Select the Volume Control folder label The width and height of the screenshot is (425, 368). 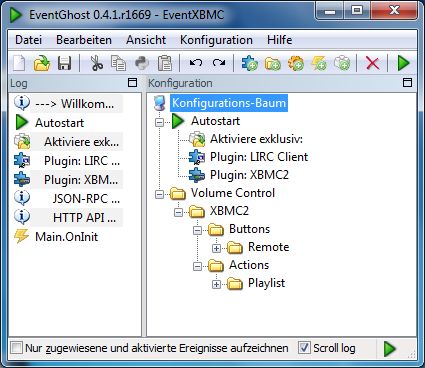pyautogui.click(x=233, y=193)
